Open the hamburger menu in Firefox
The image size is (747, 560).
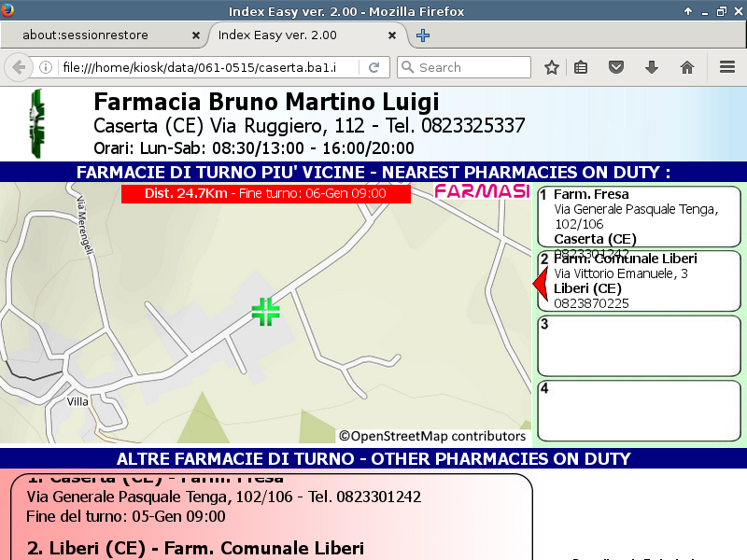pos(727,67)
